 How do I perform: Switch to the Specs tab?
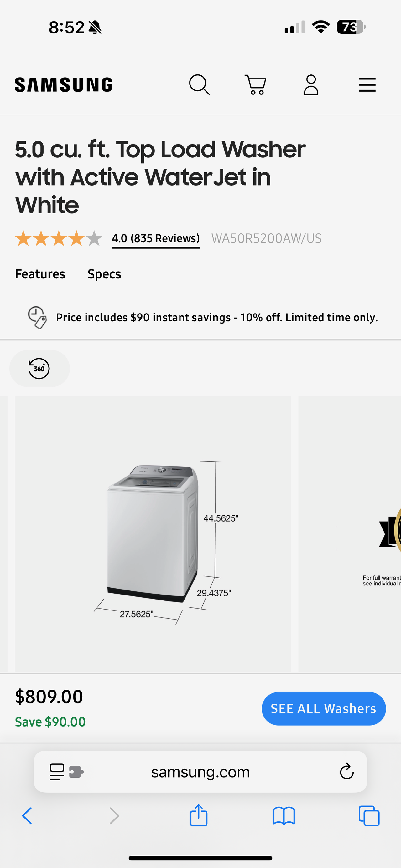(x=104, y=274)
